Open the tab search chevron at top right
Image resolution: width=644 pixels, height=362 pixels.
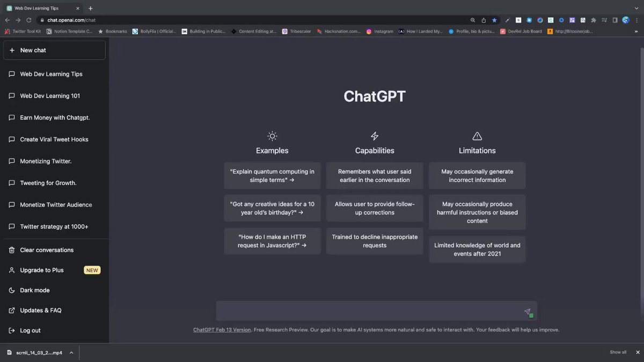coord(635,8)
